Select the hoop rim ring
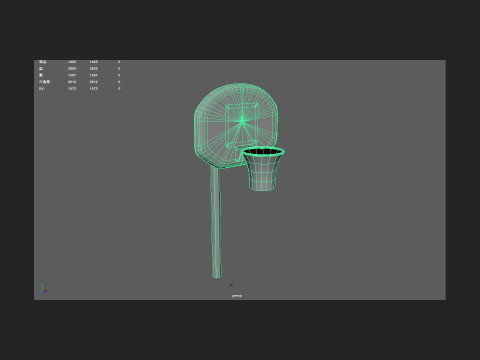The width and height of the screenshot is (480, 360). pos(263,152)
